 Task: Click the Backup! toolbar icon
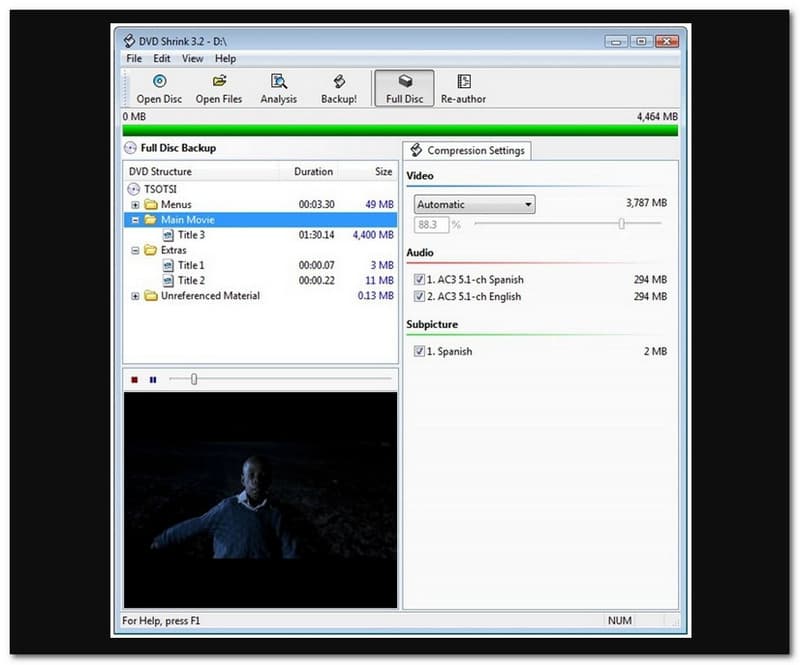pyautogui.click(x=339, y=82)
